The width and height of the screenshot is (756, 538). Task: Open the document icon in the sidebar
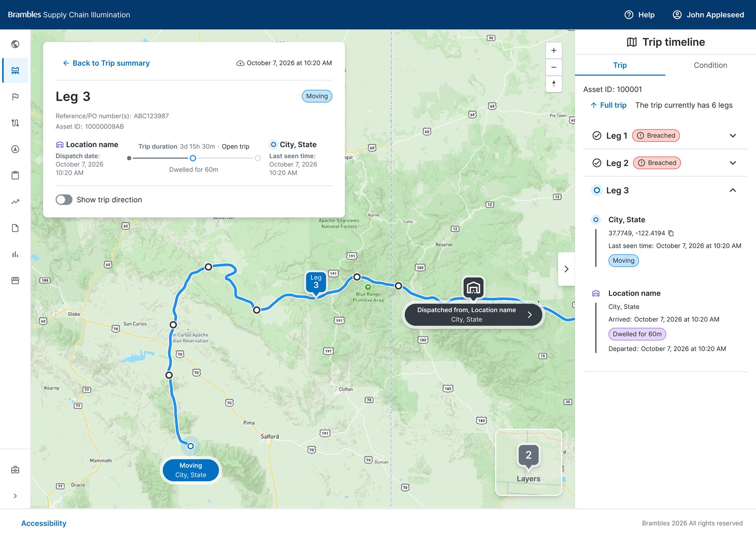[x=15, y=228]
